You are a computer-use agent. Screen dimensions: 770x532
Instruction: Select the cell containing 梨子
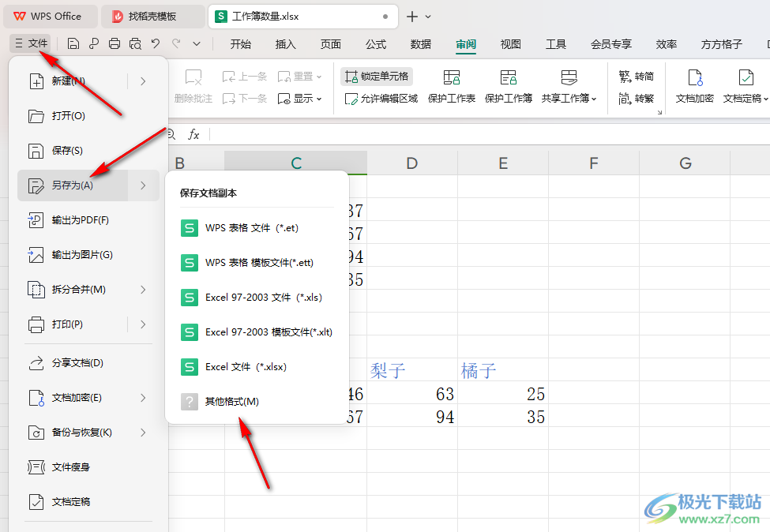click(412, 369)
